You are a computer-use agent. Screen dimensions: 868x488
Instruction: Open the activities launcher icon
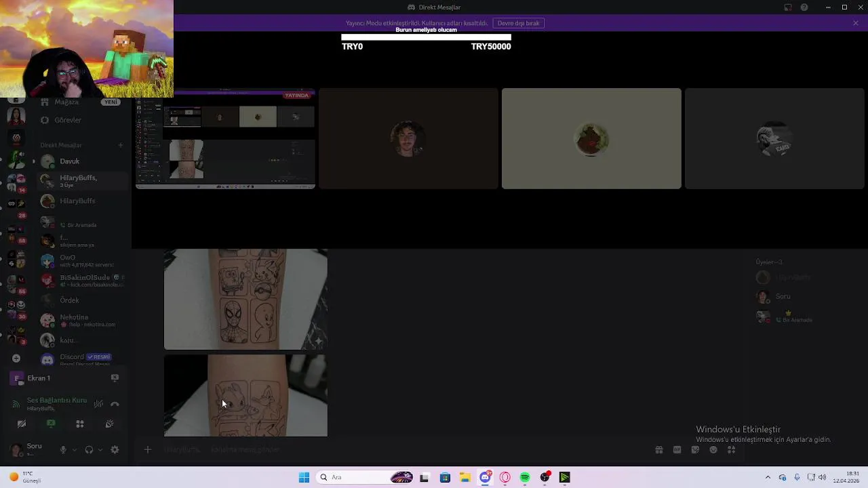tap(80, 424)
